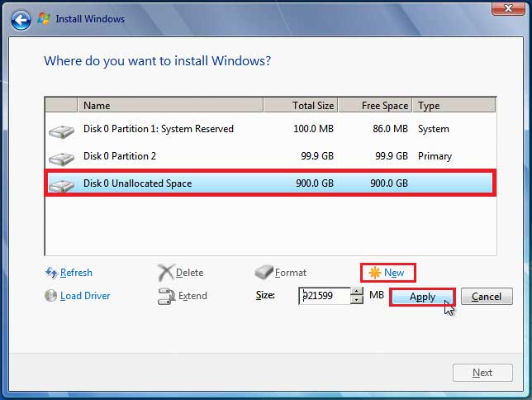Screen dimensions: 532x400
Task: Click the 99.9 GB total size cell
Action: [x=317, y=156]
